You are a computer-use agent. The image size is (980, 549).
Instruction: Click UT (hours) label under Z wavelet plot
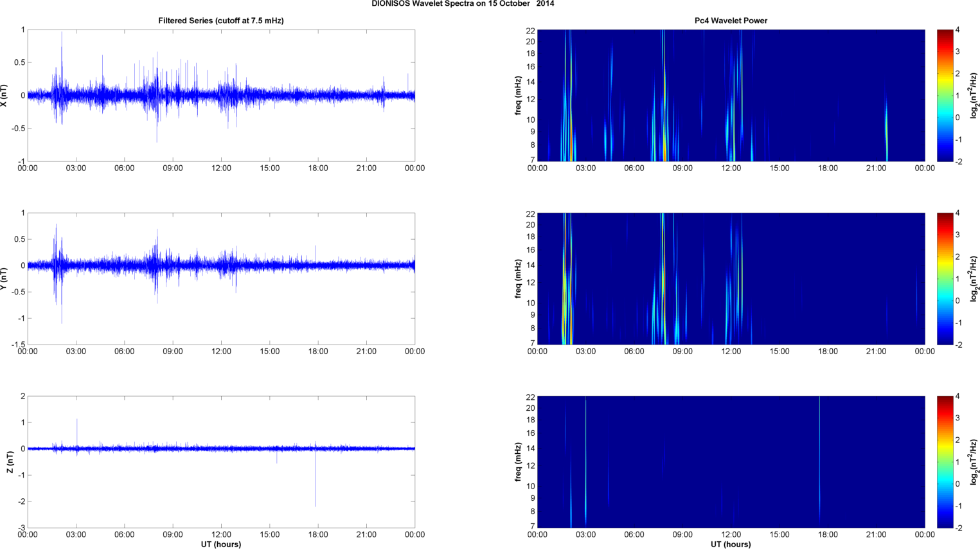coord(731,544)
